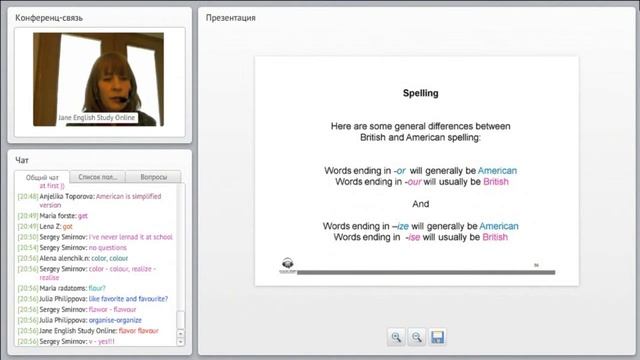Click the chat scrollbar up arrow
The image size is (640, 360).
[x=180, y=333]
